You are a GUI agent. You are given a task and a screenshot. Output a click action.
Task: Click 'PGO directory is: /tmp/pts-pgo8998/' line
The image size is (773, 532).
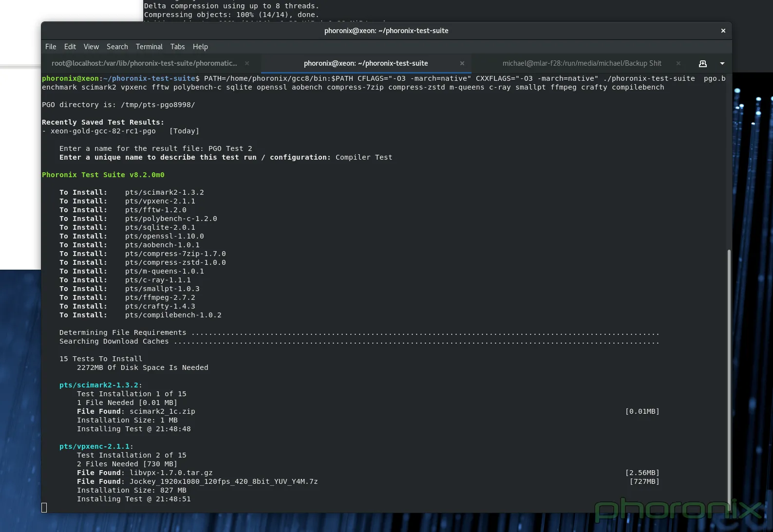pyautogui.click(x=118, y=105)
